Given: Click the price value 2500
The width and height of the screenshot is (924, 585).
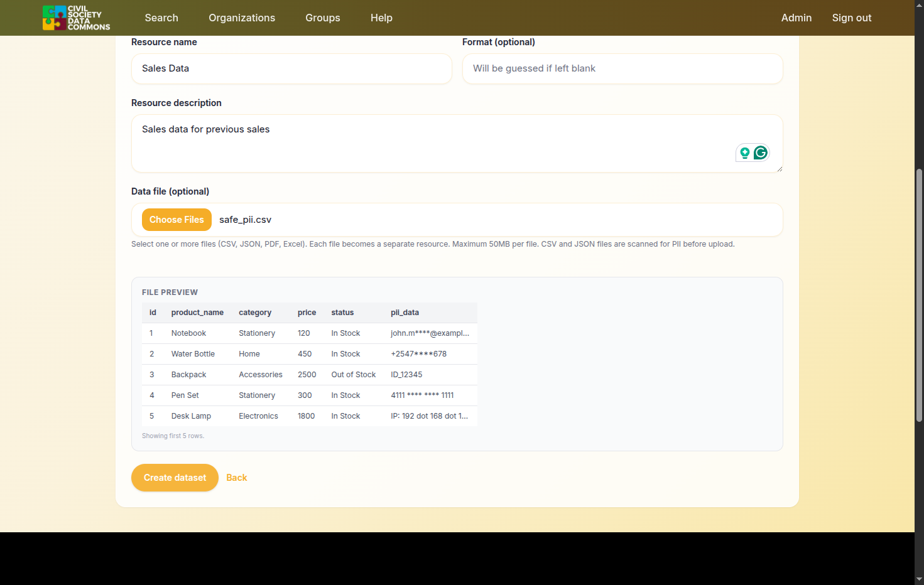Looking at the screenshot, I should [x=307, y=375].
